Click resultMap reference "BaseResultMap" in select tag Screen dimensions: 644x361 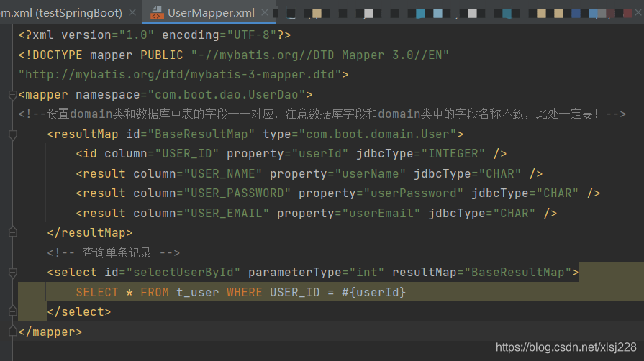tap(518, 273)
